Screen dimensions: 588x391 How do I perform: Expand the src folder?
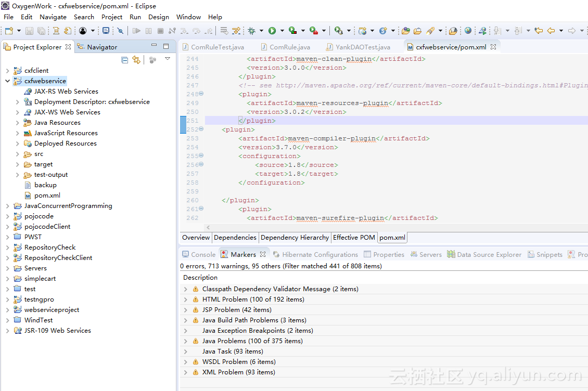point(17,154)
